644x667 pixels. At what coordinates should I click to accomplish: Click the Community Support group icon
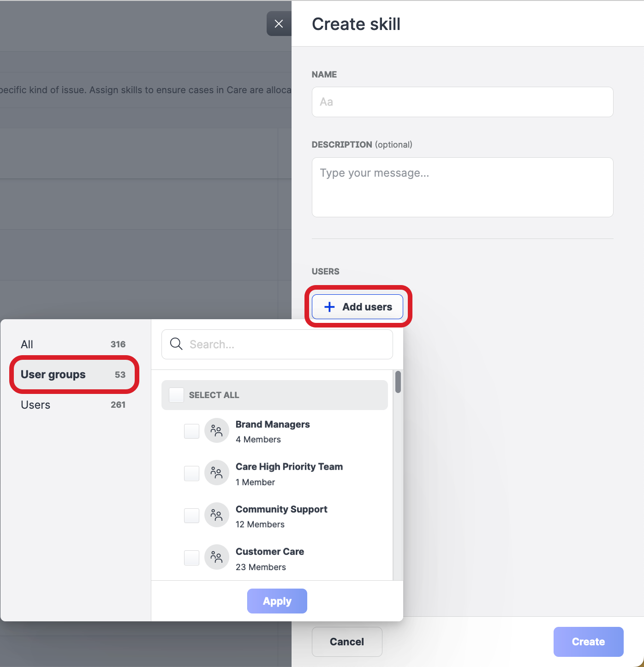point(216,515)
